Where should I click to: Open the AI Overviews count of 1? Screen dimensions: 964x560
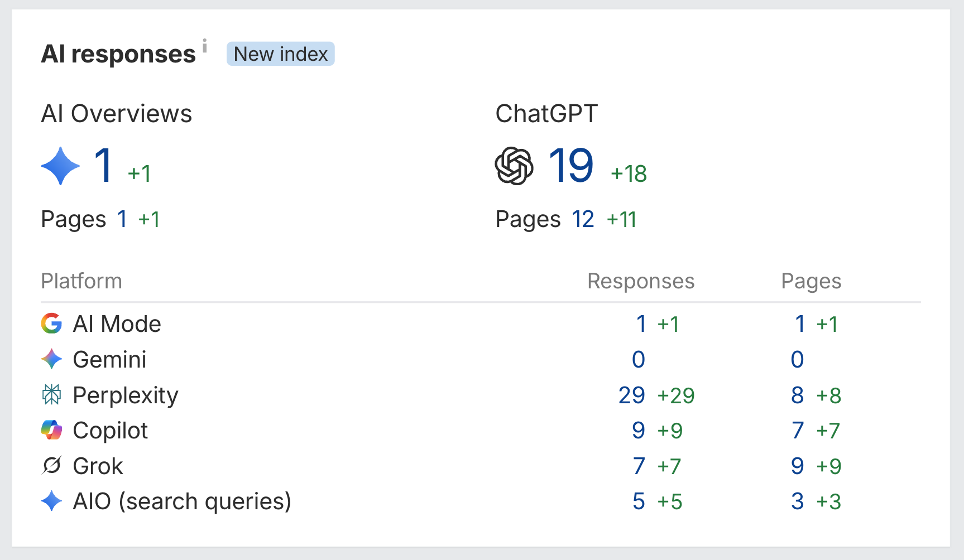(104, 165)
